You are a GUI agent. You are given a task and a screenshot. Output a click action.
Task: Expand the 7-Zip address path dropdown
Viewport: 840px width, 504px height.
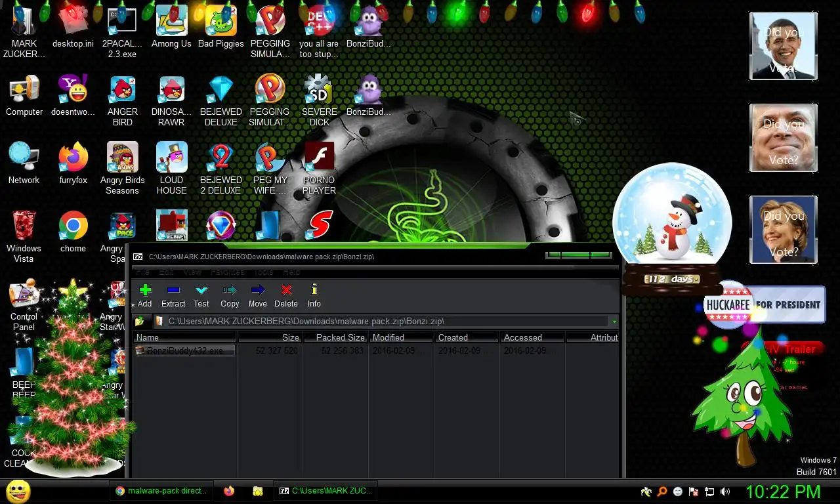click(x=614, y=322)
